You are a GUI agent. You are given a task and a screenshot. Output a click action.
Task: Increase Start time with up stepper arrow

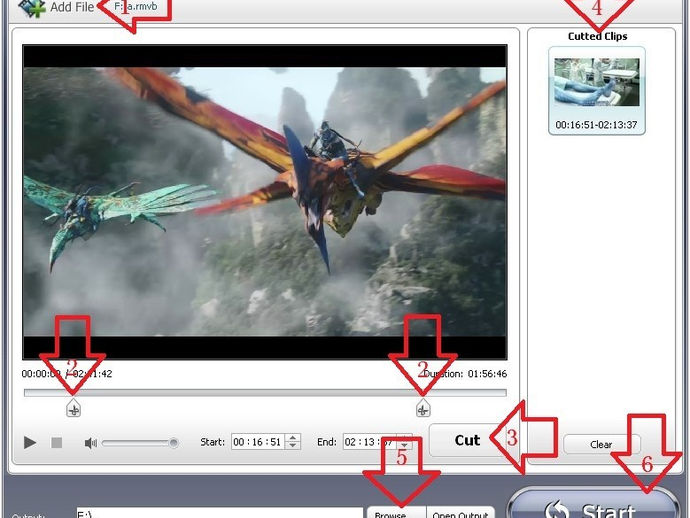(293, 438)
